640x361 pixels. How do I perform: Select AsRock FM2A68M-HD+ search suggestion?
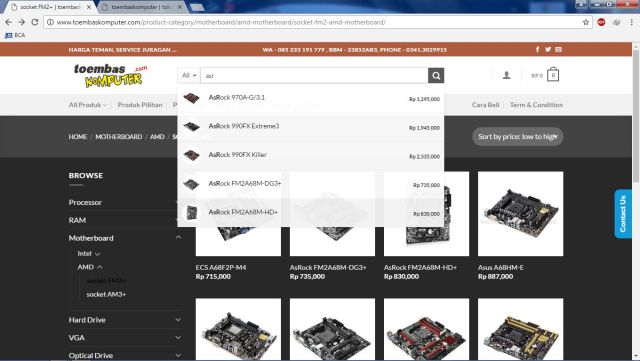[311, 212]
